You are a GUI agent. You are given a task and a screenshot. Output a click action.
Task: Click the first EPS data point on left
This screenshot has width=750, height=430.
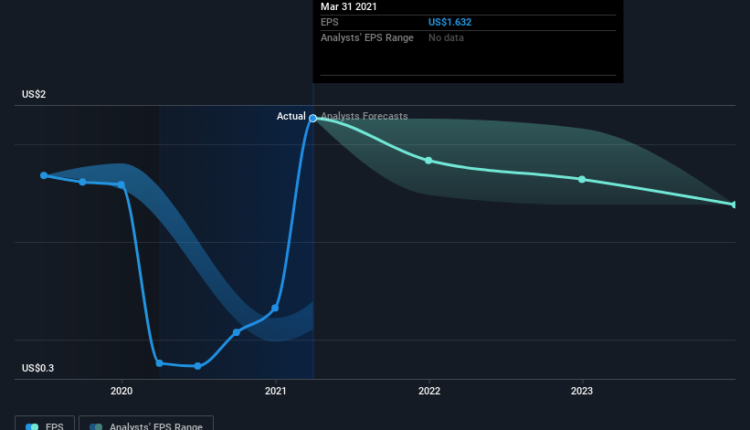tap(44, 175)
